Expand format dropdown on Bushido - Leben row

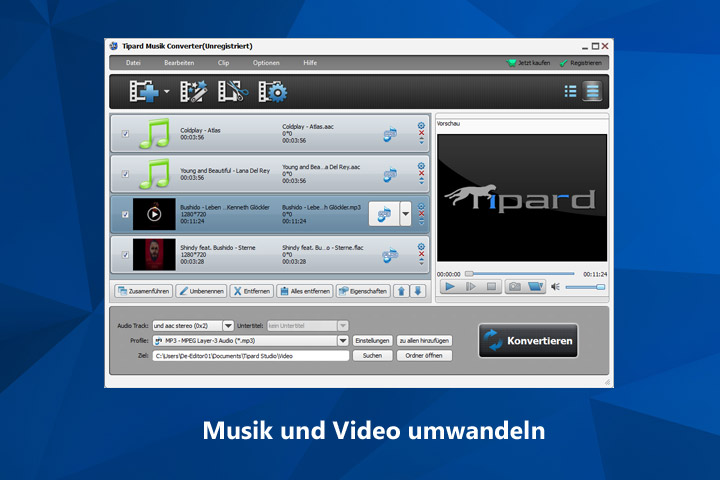coord(405,214)
